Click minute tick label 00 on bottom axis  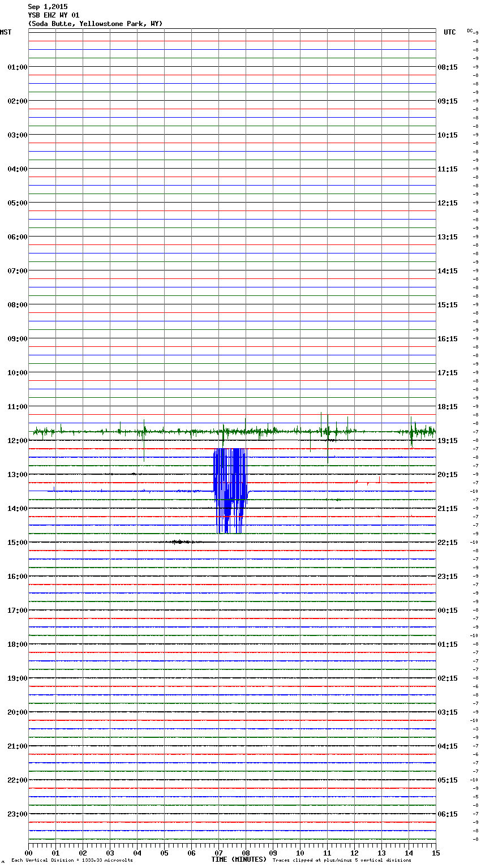click(x=28, y=853)
